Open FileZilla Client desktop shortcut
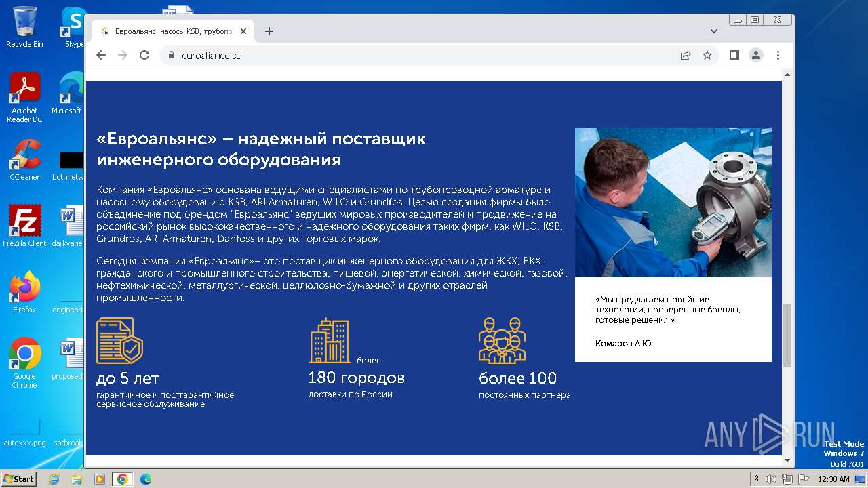868x488 pixels. (24, 226)
